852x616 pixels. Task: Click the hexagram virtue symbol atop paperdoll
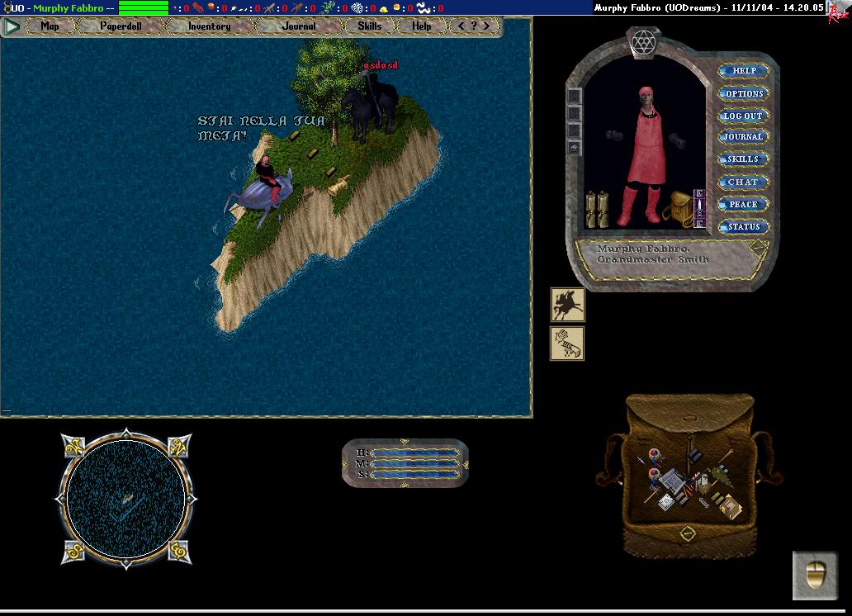(x=641, y=40)
